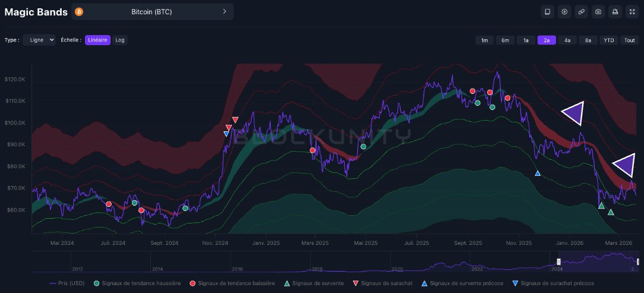Open the Bitcoin (BTC) asset selector
Image resolution: width=644 pixels, height=293 pixels.
[152, 12]
